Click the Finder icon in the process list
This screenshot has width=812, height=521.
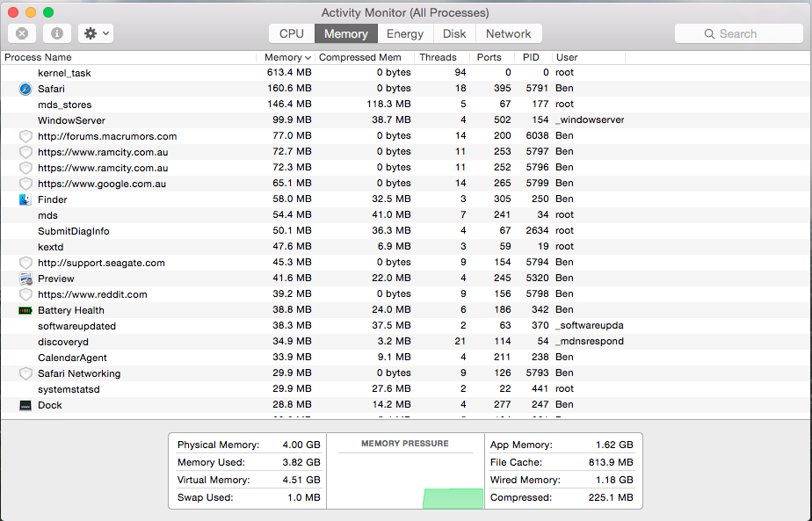pos(25,199)
